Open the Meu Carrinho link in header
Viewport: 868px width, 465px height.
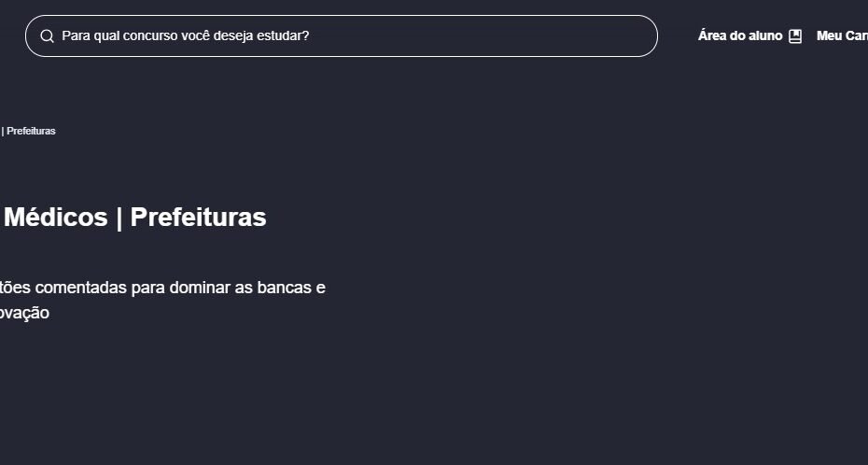tap(842, 36)
